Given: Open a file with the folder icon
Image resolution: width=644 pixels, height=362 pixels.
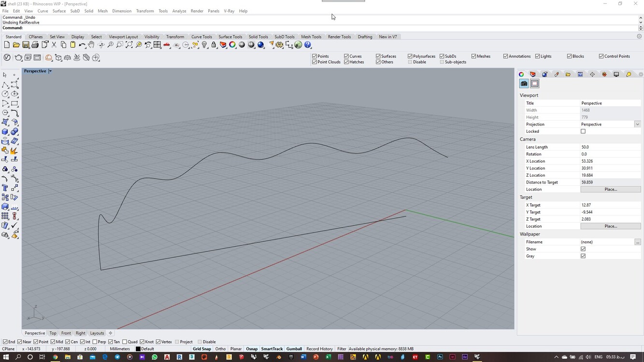Looking at the screenshot, I should 16,45.
